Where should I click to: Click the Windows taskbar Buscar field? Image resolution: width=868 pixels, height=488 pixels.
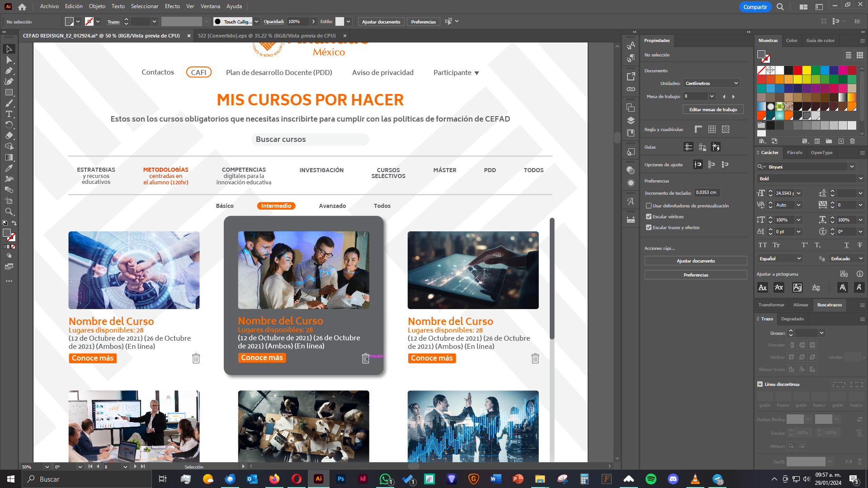click(x=87, y=479)
